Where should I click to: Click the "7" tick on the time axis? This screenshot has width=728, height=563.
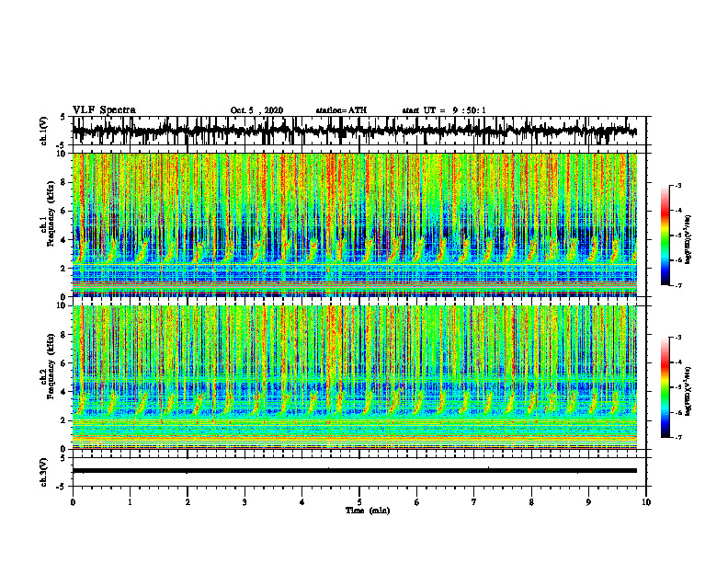(474, 502)
